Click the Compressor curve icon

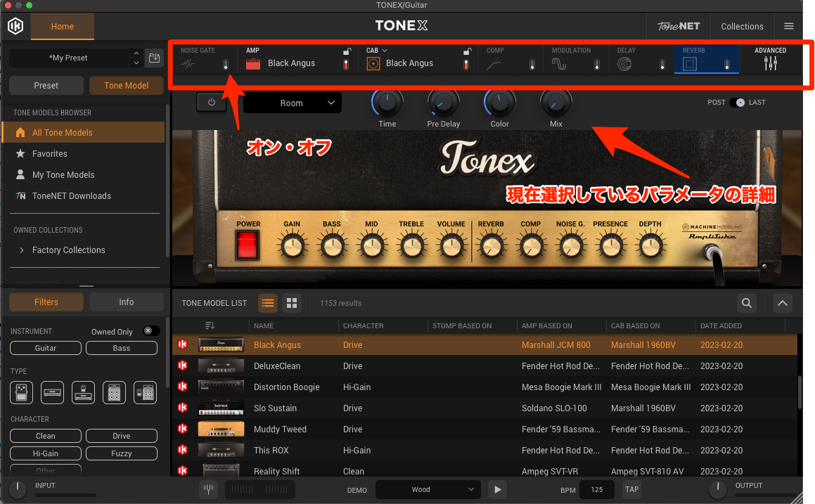[x=494, y=64]
